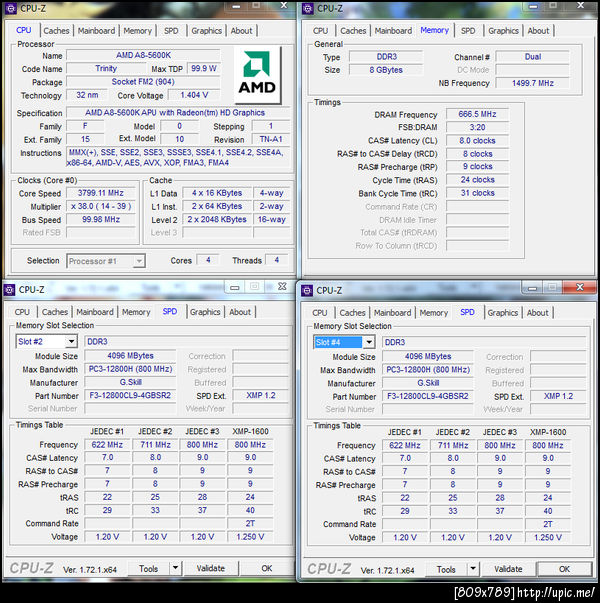The image size is (600, 603).
Task: Click the DRAM Frequency value 666.5 MHz
Action: (477, 114)
